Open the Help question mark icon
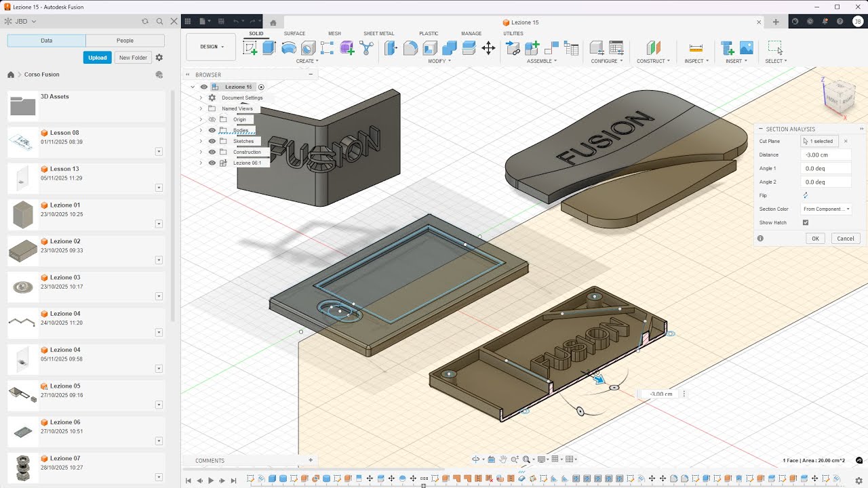This screenshot has height=488, width=868. click(842, 22)
